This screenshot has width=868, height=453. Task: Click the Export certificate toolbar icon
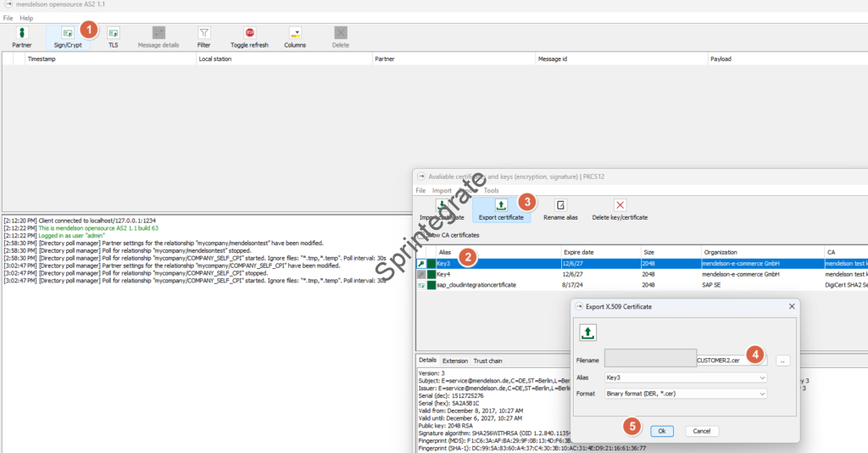pyautogui.click(x=501, y=205)
